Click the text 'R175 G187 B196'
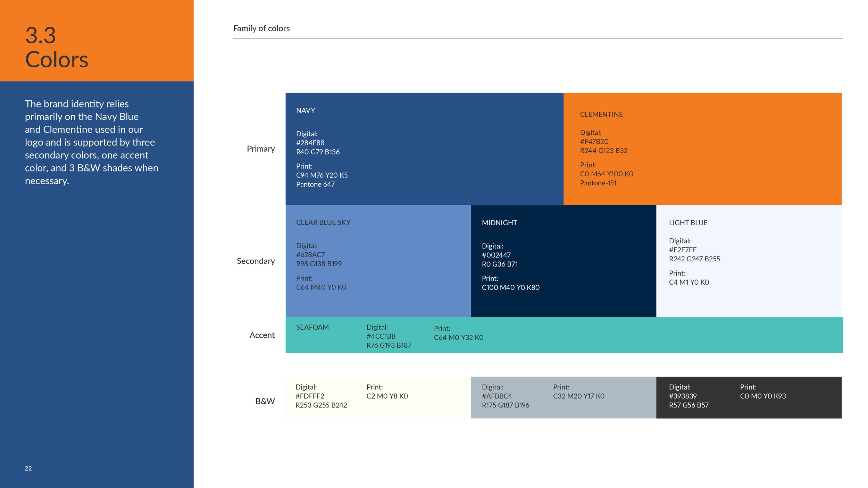868x488 pixels. click(506, 405)
